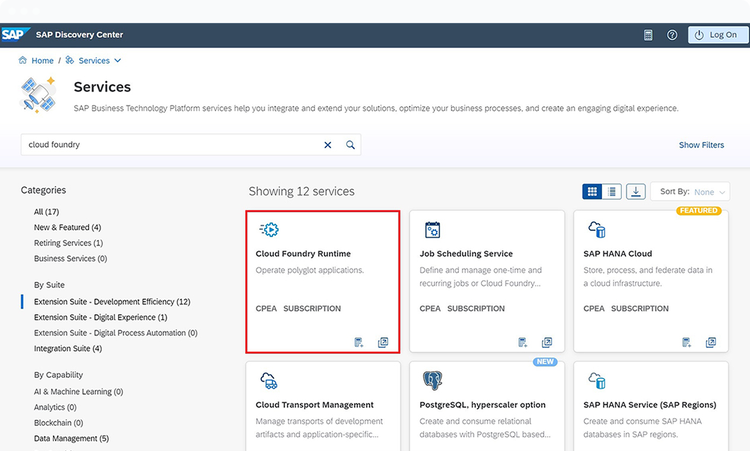Switch to list view
750x451 pixels.
[611, 192]
